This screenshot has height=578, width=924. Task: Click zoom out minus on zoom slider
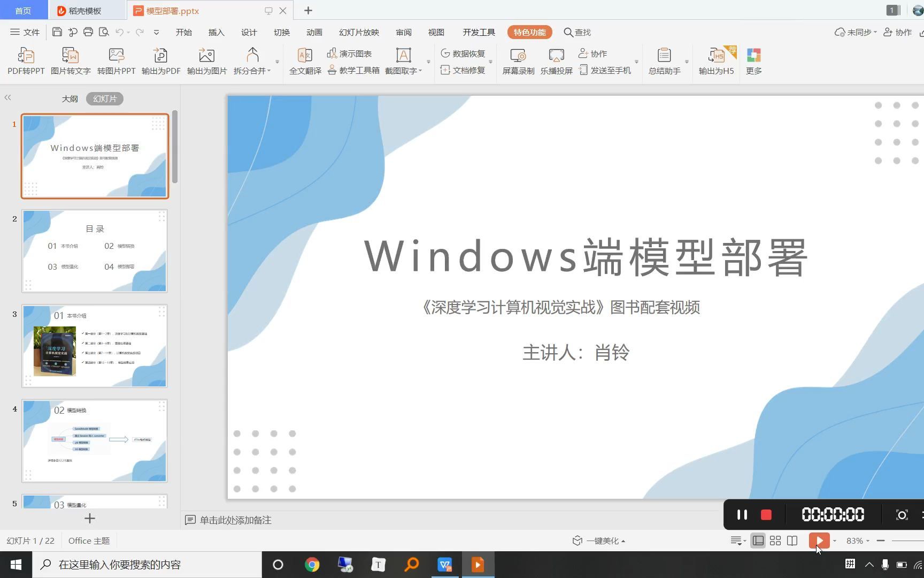881,541
